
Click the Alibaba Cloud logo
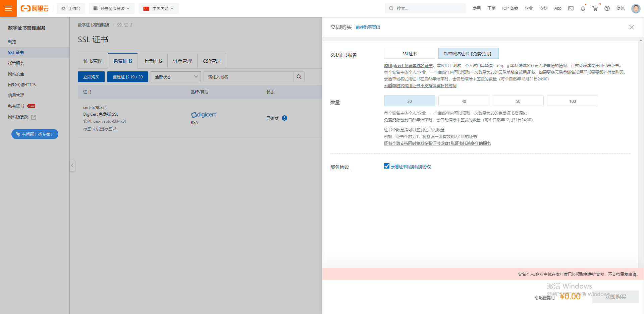[x=35, y=8]
